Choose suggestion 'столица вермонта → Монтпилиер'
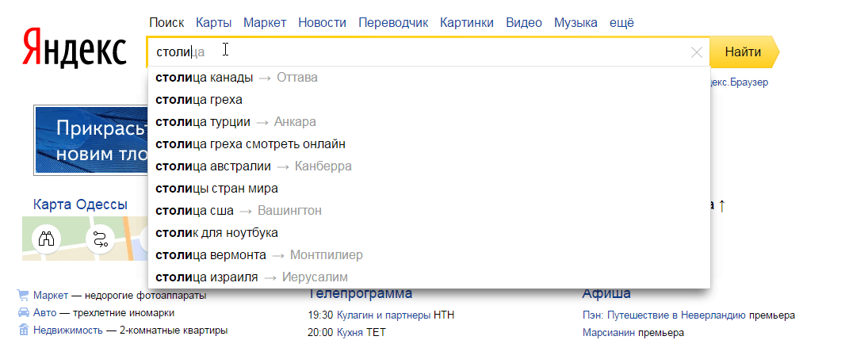The image size is (868, 340). 258,255
